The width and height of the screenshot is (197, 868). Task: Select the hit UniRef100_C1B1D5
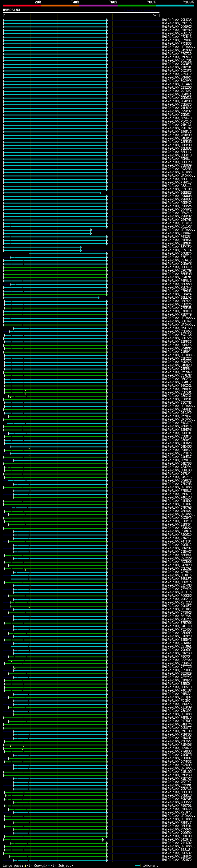pyautogui.click(x=177, y=772)
